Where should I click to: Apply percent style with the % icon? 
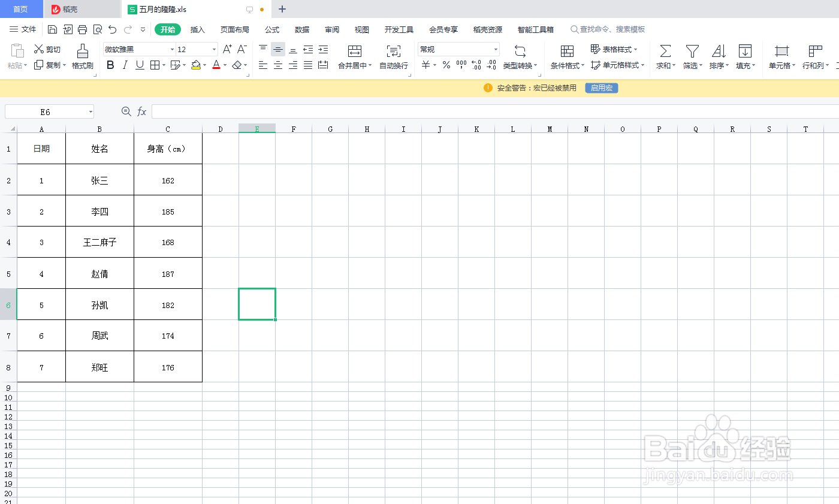(x=446, y=64)
